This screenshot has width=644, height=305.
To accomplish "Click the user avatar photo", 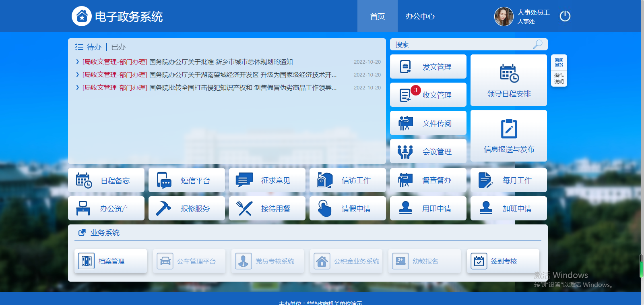I will coord(504,17).
